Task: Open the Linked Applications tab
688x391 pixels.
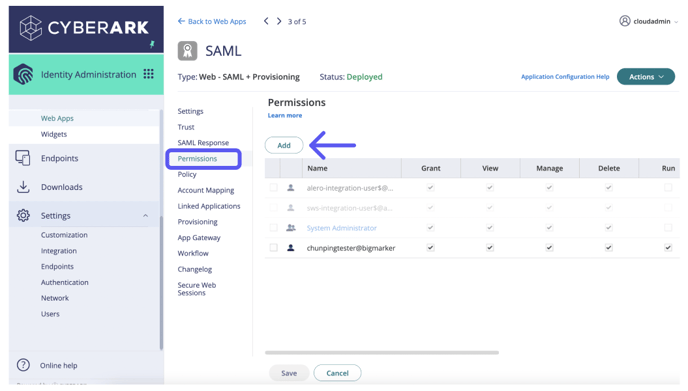Action: coord(209,206)
